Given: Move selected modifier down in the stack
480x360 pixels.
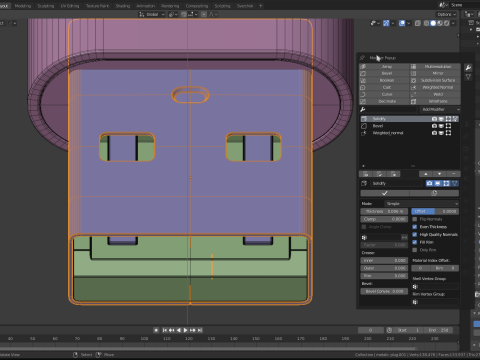Looking at the screenshot, I should coord(439,174).
